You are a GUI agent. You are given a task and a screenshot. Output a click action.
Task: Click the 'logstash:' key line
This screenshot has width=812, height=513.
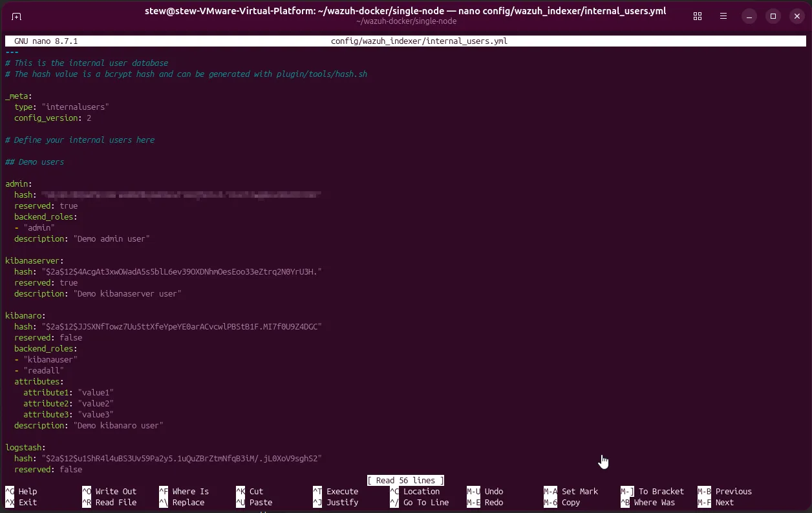tap(26, 448)
